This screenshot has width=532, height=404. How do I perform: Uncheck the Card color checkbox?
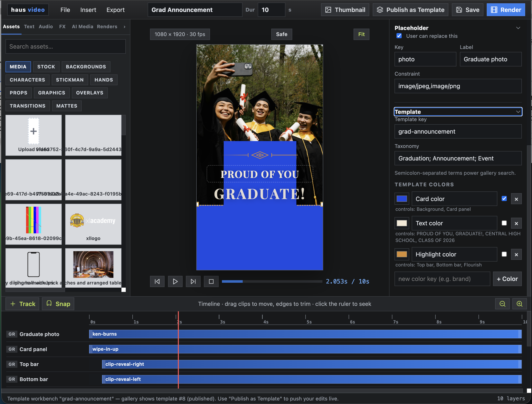click(x=504, y=198)
